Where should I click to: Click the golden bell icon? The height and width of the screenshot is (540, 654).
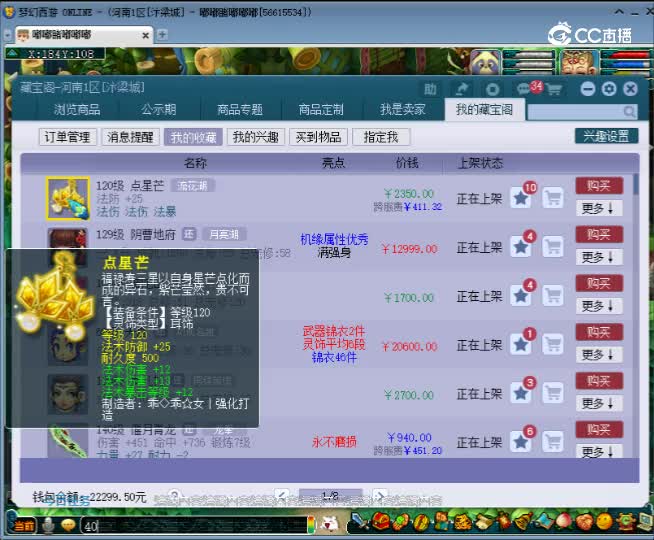click(523, 520)
